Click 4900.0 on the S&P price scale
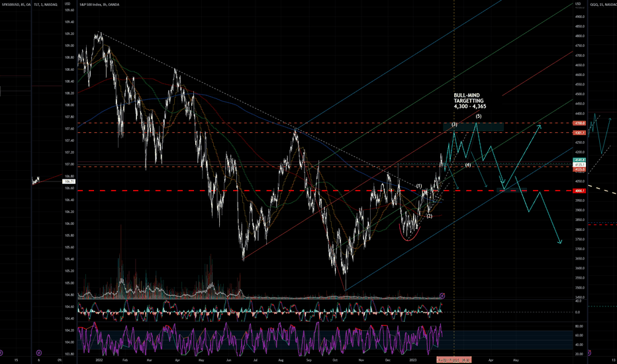 (580, 17)
